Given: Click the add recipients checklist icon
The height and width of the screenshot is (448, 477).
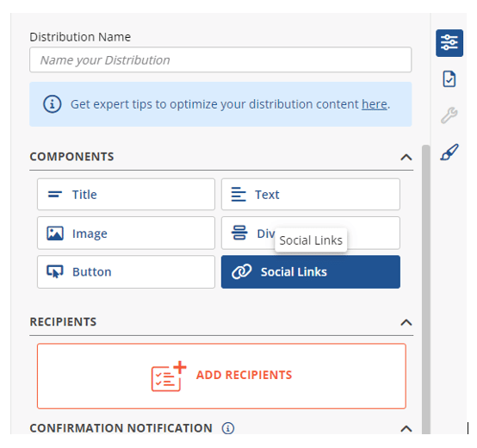Looking at the screenshot, I should click(169, 376).
